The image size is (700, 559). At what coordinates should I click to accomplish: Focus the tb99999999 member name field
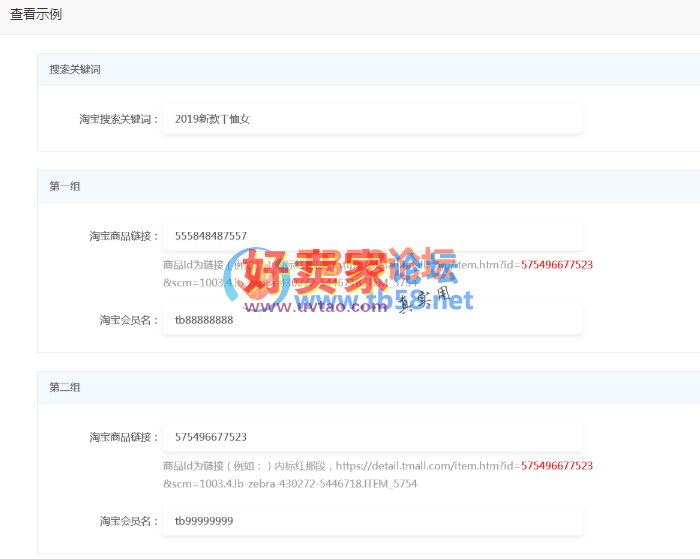373,521
